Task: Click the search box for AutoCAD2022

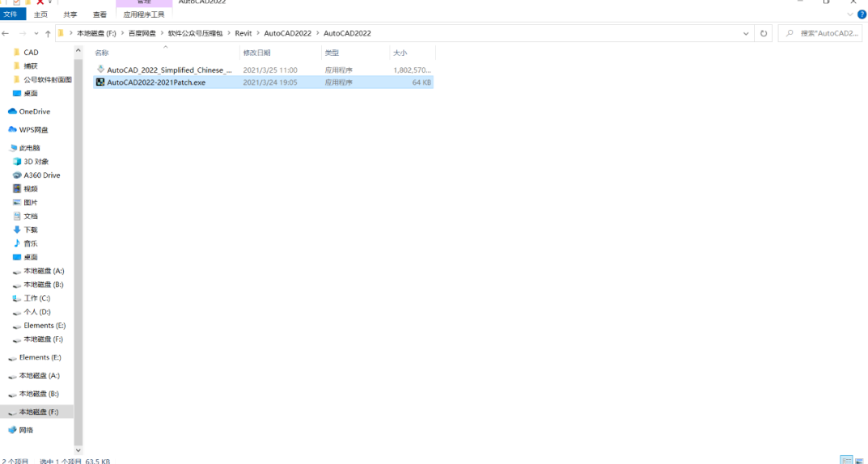Action: pyautogui.click(x=819, y=33)
